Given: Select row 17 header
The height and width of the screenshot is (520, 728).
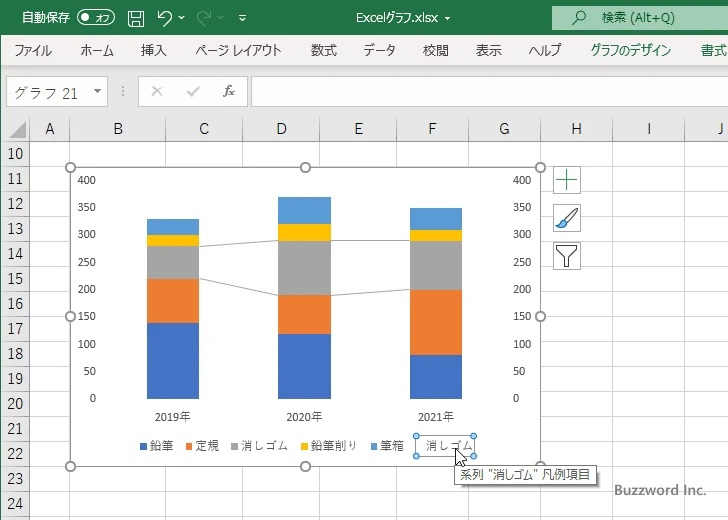Looking at the screenshot, I should pyautogui.click(x=15, y=329).
